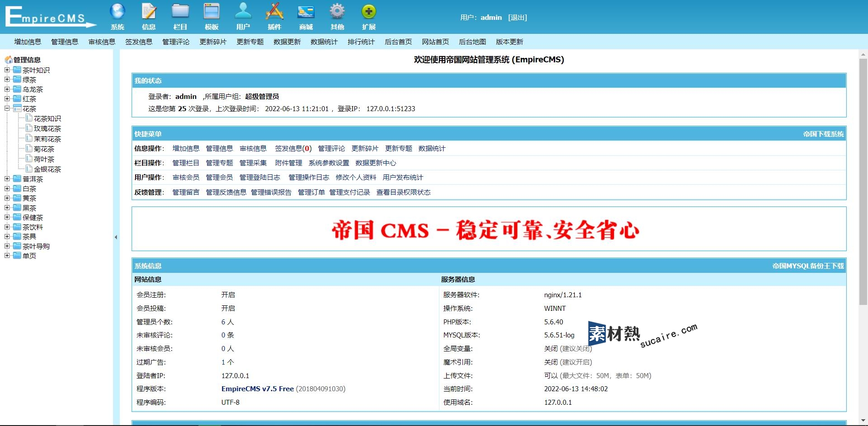Expand the 普洱茶 tree node
The width and height of the screenshot is (868, 426).
[7, 179]
